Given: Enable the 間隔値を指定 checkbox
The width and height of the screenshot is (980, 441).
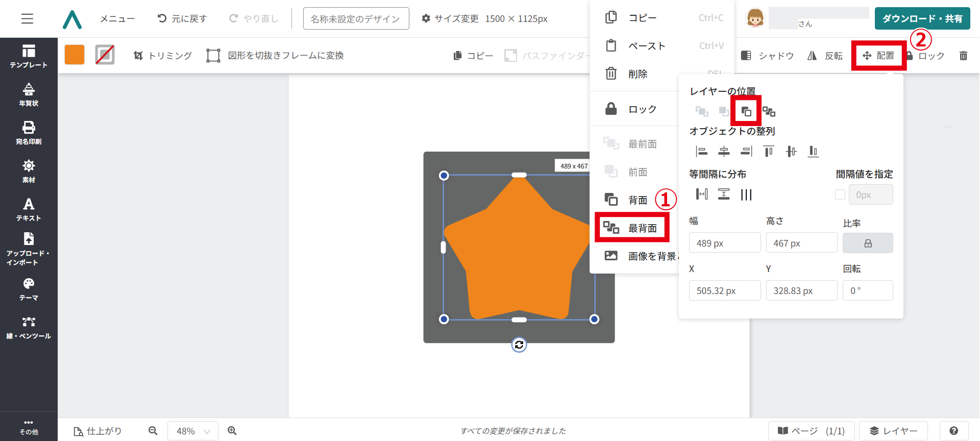Looking at the screenshot, I should pos(840,194).
